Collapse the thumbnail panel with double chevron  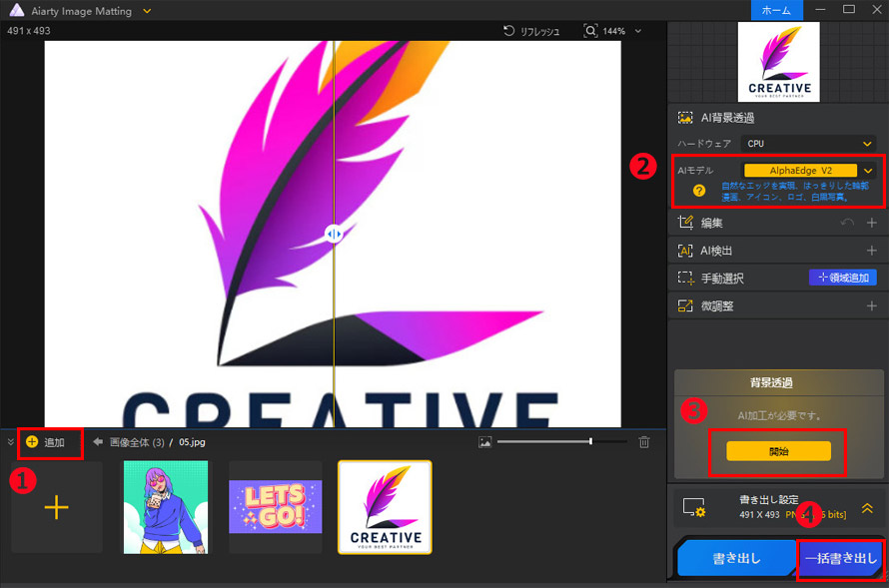tap(11, 441)
